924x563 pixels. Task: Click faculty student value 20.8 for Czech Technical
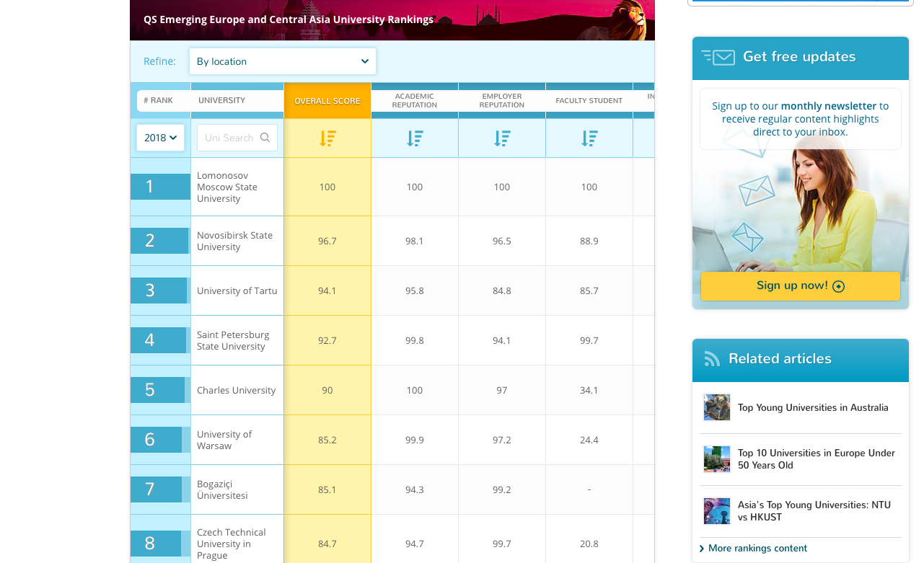point(589,544)
